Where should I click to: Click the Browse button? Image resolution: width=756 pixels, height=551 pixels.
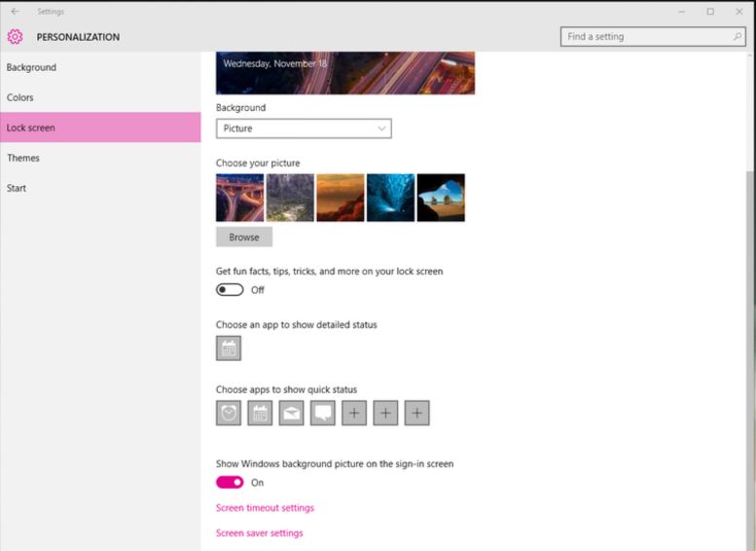(x=244, y=237)
